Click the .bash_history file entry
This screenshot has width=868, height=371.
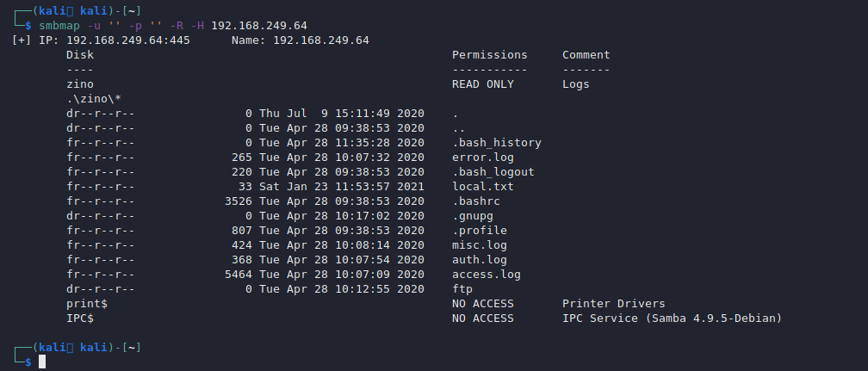[496, 143]
